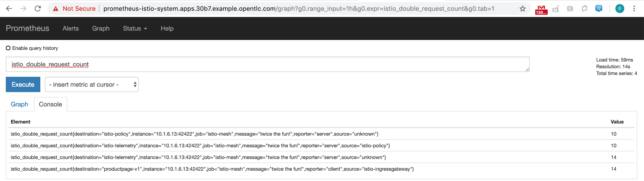Click the Not Secure warning icon

click(x=56, y=9)
